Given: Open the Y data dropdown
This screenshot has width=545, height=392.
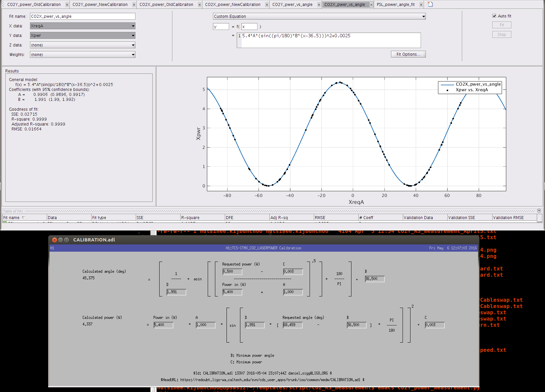Looking at the screenshot, I should point(83,35).
